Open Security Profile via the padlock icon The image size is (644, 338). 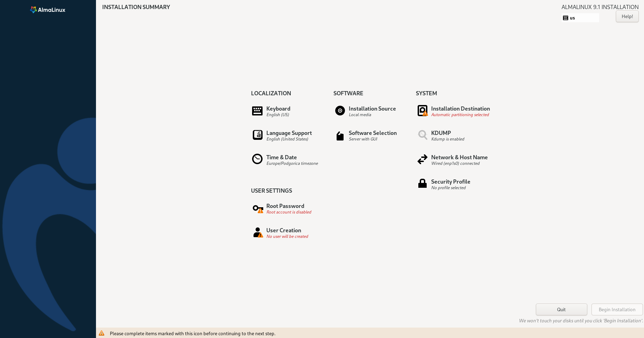click(422, 183)
